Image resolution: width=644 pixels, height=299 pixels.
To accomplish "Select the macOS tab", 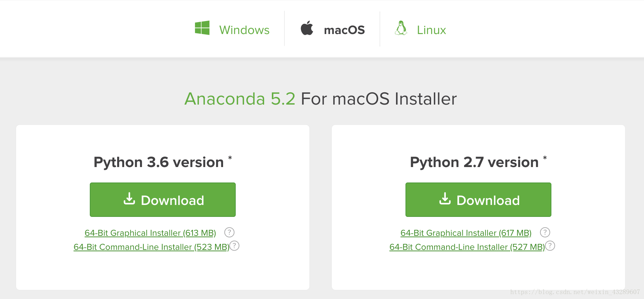I will click(x=333, y=29).
